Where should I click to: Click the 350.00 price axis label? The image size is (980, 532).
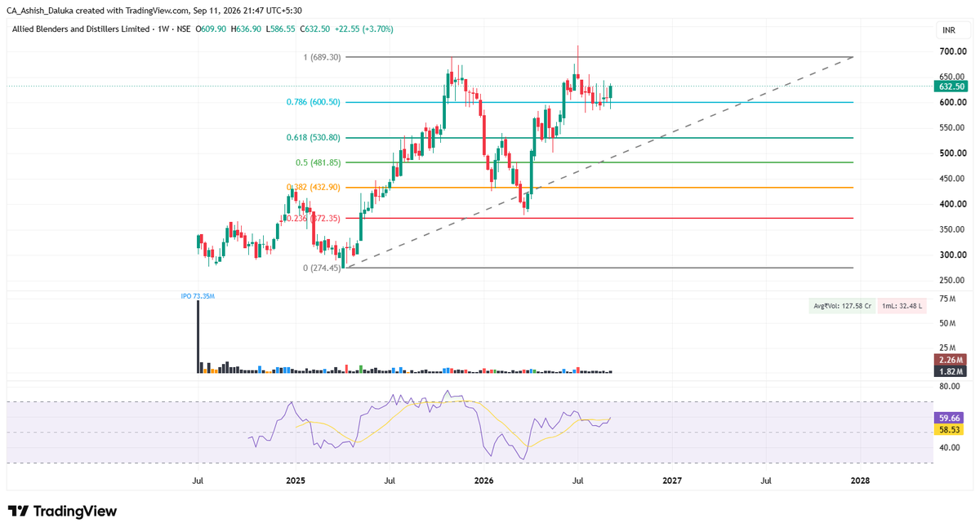(951, 230)
